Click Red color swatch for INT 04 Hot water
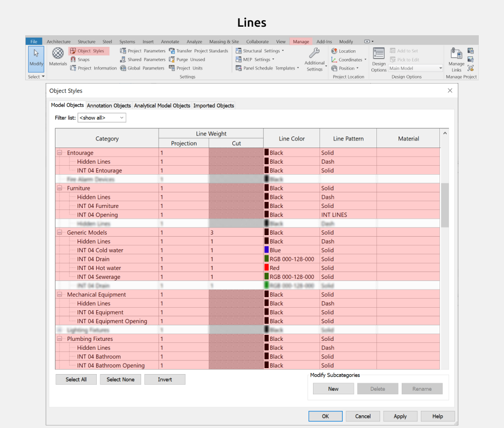 267,267
